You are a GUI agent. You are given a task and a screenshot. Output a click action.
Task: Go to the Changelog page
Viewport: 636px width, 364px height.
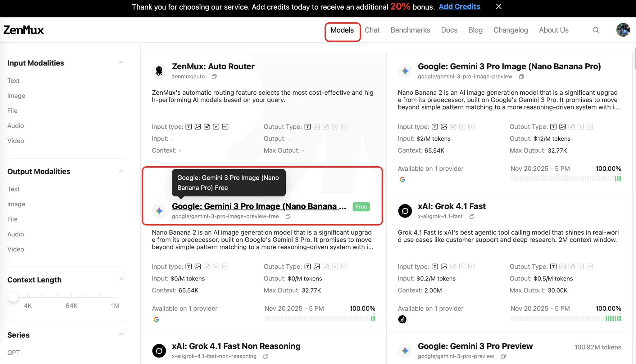[x=511, y=30]
